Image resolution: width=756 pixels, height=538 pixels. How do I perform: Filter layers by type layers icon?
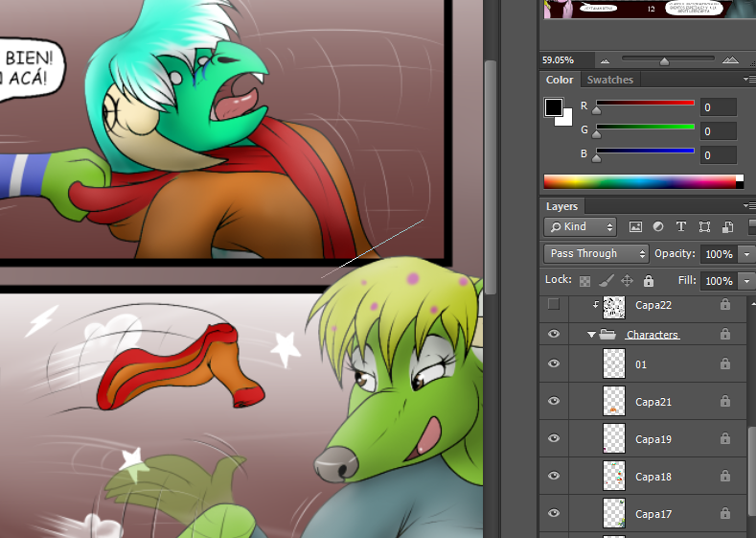point(681,226)
